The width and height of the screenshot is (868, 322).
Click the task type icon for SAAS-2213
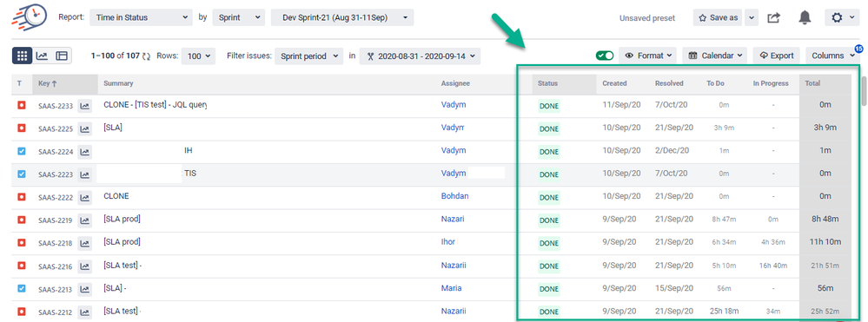(x=22, y=288)
